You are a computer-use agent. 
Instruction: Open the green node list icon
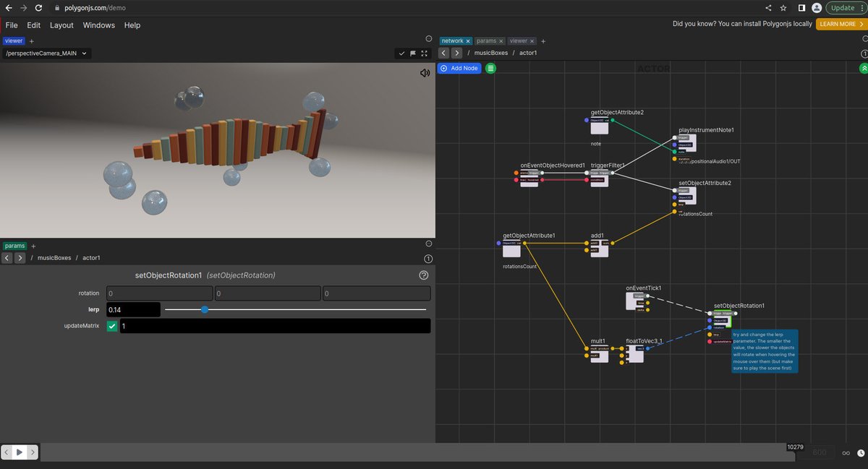point(490,68)
